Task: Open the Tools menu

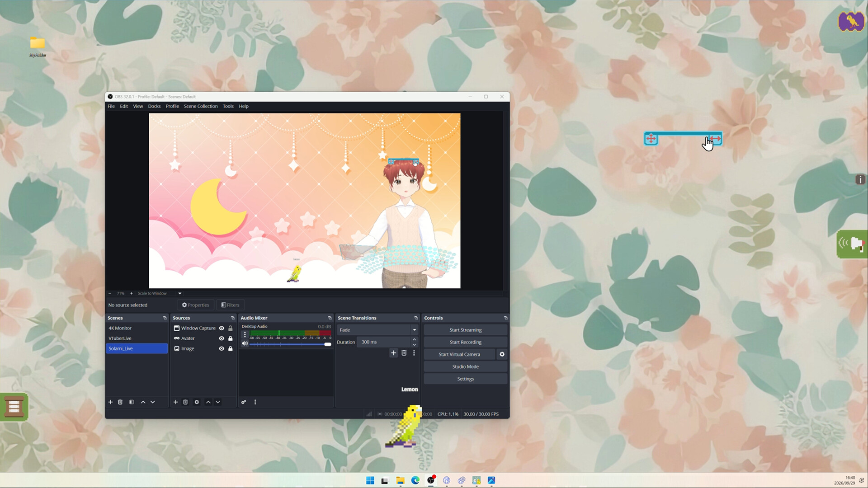Action: (228, 106)
